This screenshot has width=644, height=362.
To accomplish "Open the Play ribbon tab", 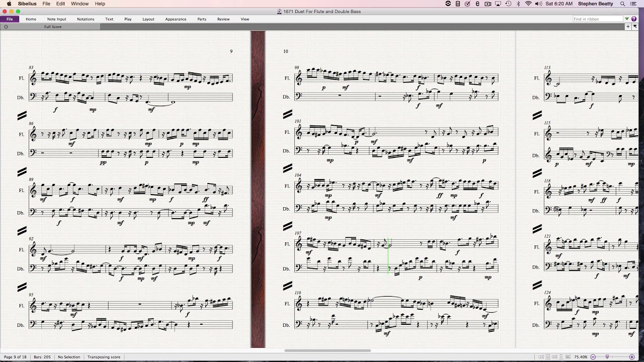I will (x=128, y=19).
